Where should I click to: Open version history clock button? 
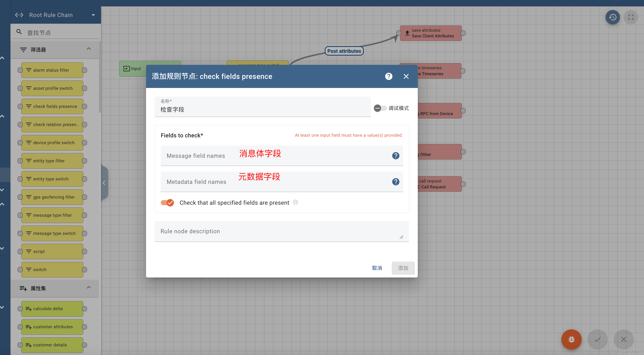(x=613, y=17)
